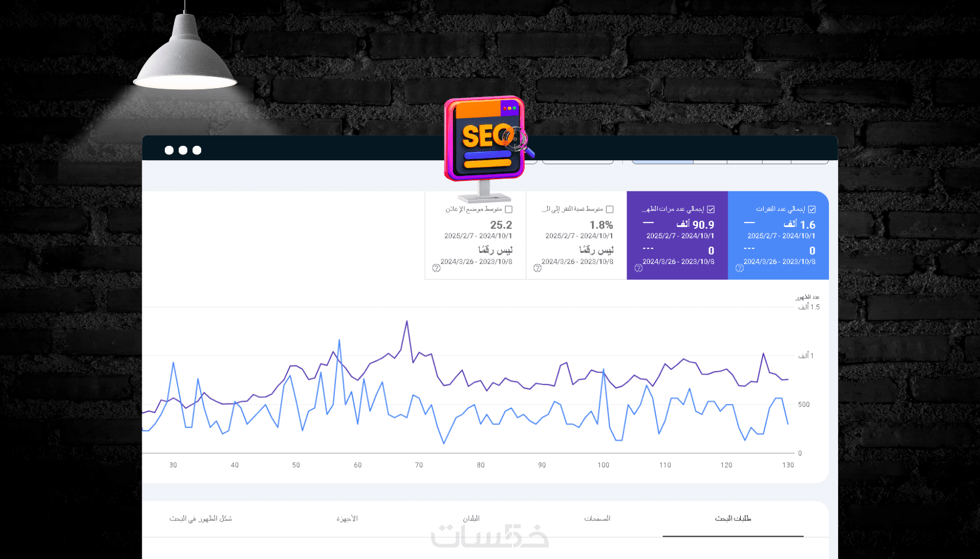Click the "500" y-axis label
Viewport: 980px width, 559px height.
804,405
